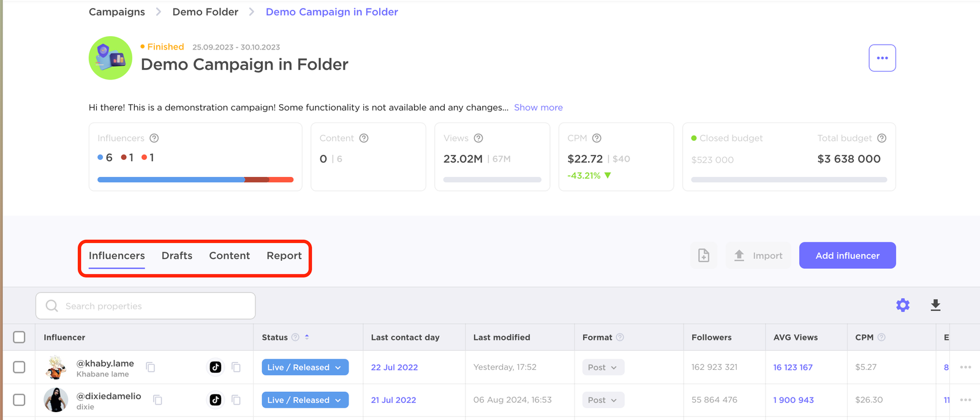This screenshot has width=980, height=420.
Task: Click the download table icon
Action: [935, 305]
